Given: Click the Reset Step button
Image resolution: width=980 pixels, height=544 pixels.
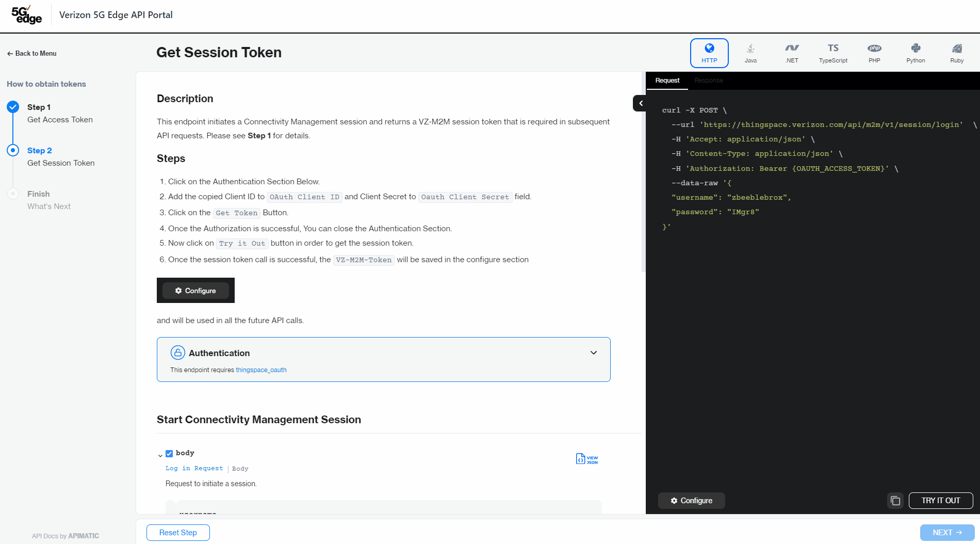Looking at the screenshot, I should [x=178, y=533].
